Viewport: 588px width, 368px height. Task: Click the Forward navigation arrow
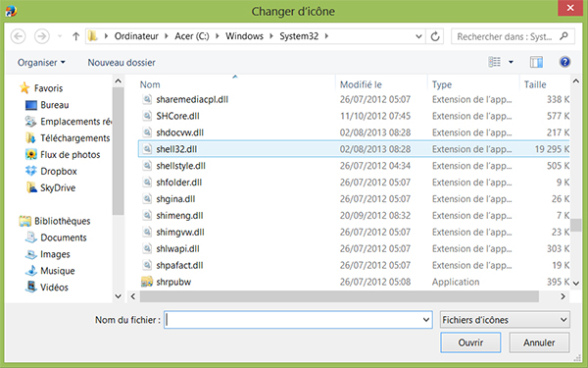[41, 36]
